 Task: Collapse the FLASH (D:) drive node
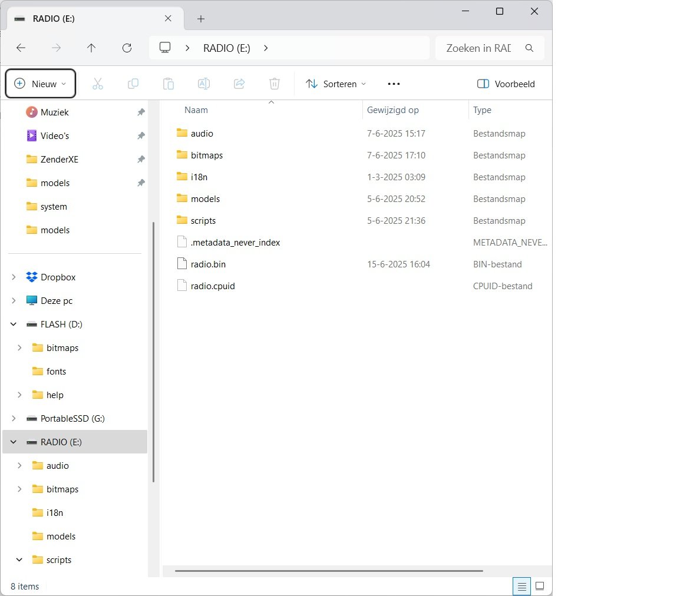pyautogui.click(x=14, y=325)
